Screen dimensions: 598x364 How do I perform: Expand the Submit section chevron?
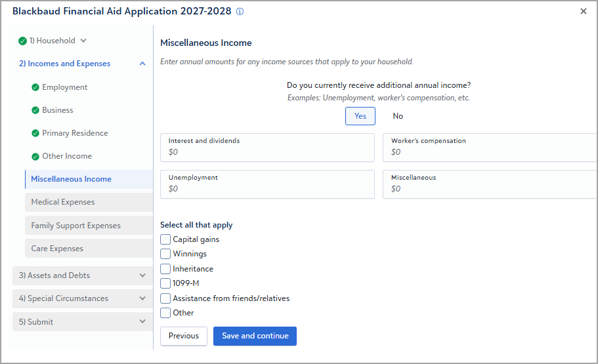coord(142,321)
